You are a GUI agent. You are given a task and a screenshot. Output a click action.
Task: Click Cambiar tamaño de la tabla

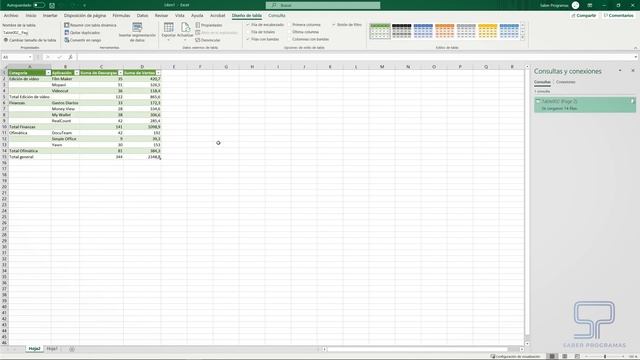point(30,40)
